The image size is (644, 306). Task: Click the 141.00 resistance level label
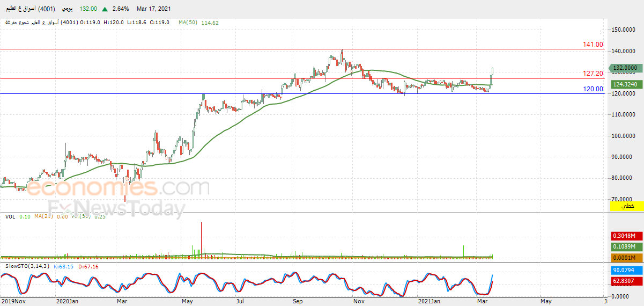(x=593, y=45)
